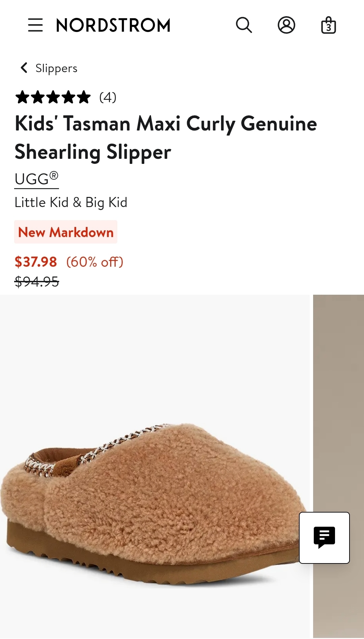Click the $37.98 sale price
Screen dimensions: 364x639
36,262
